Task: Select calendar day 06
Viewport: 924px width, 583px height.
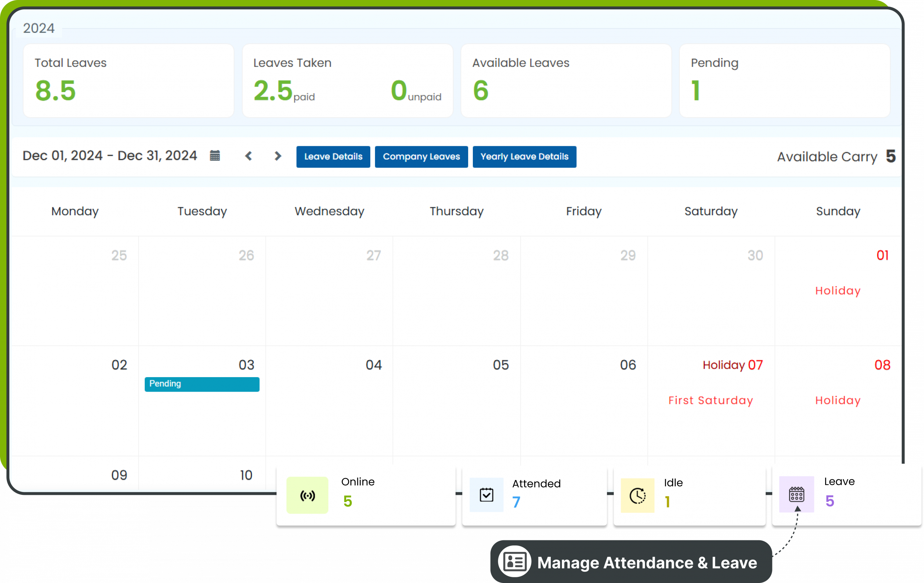Action: coord(628,365)
